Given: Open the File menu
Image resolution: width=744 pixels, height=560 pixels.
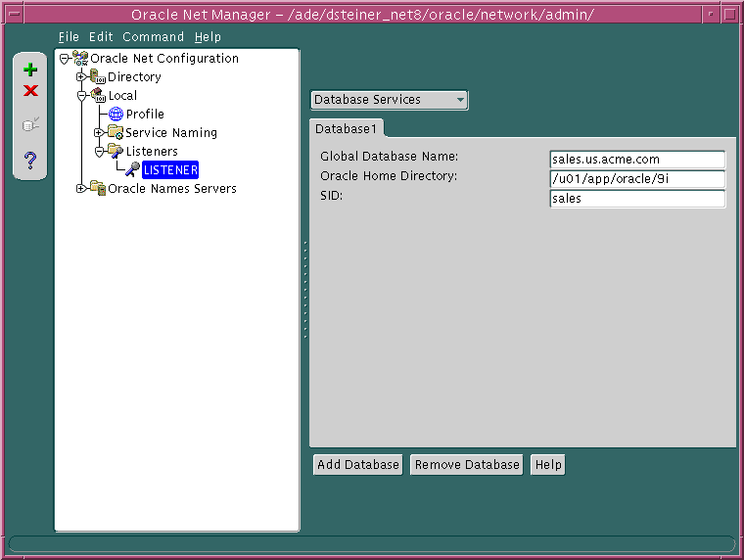Looking at the screenshot, I should [x=69, y=37].
